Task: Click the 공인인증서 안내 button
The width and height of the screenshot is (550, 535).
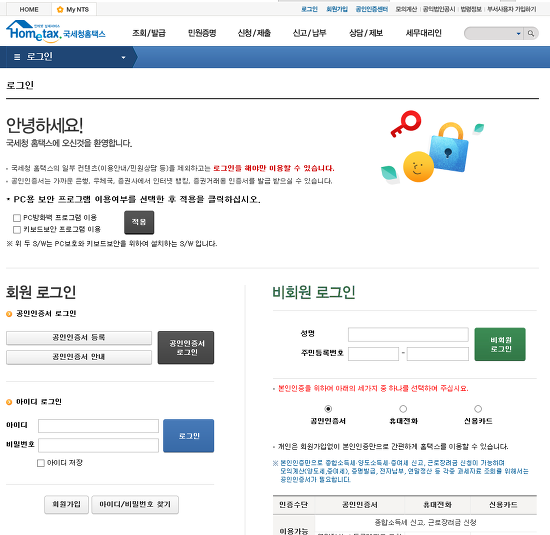Action: [x=79, y=357]
